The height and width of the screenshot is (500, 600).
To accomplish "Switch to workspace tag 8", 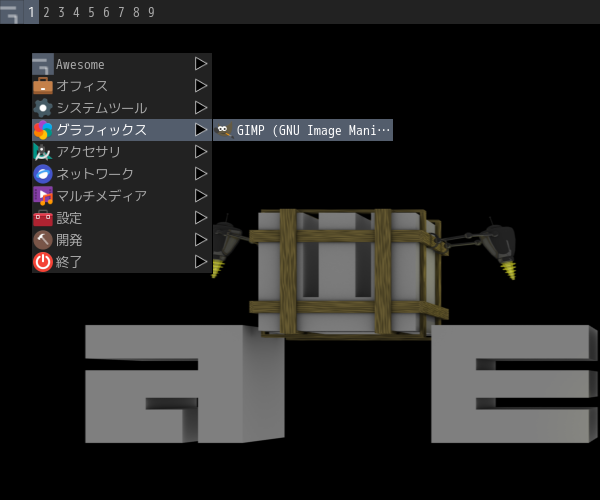I will [x=136, y=12].
